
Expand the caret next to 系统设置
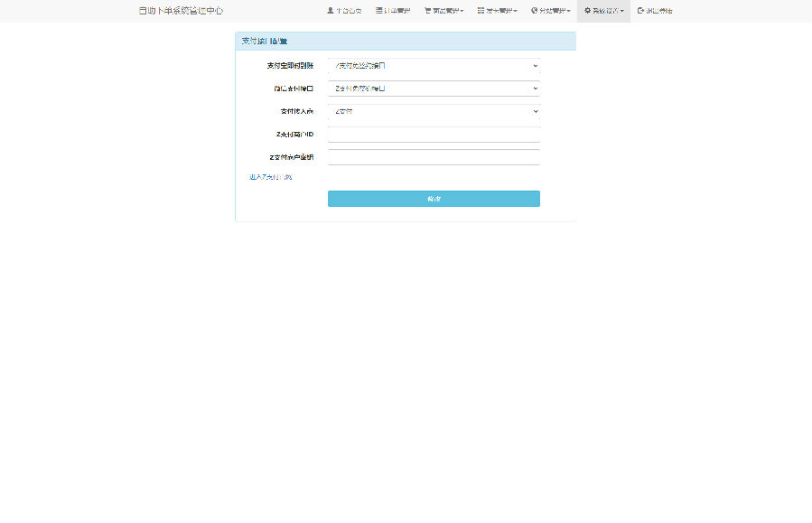[622, 12]
